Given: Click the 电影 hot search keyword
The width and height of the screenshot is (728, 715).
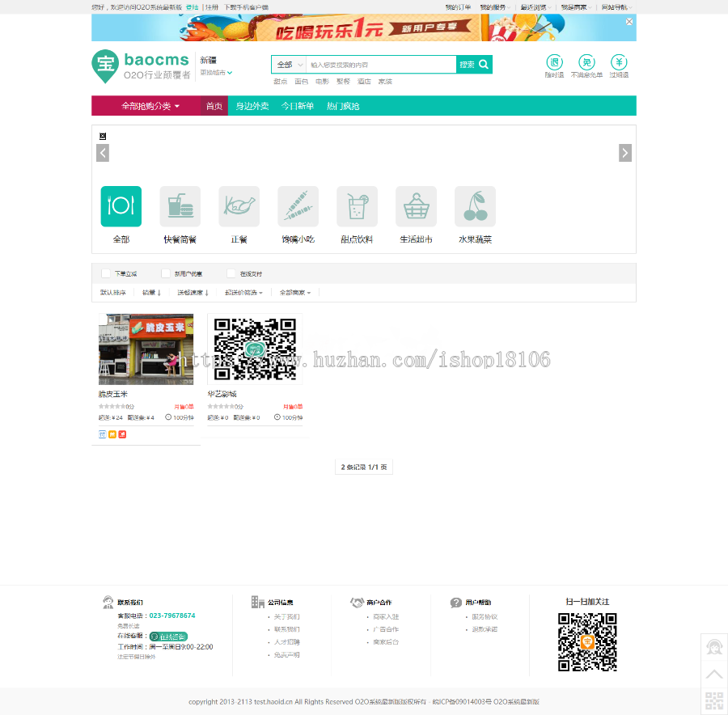Looking at the screenshot, I should (322, 81).
